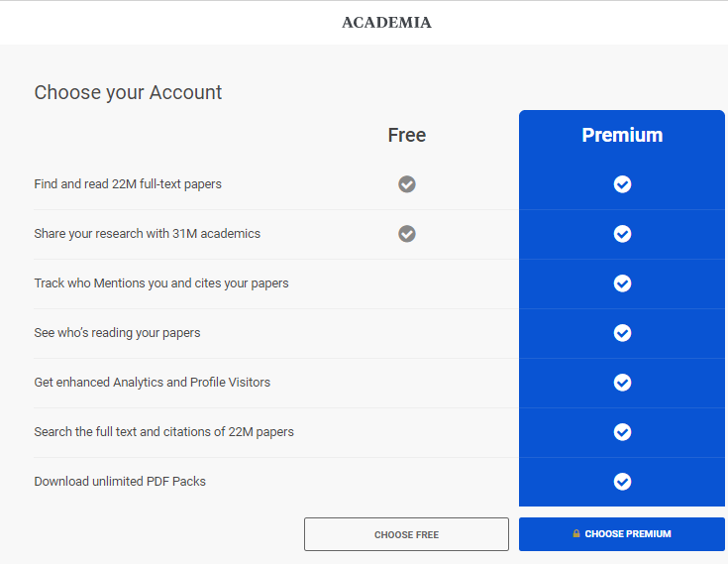The width and height of the screenshot is (728, 564).
Task: Click the Free checkmark for full-text papers
Action: click(407, 184)
